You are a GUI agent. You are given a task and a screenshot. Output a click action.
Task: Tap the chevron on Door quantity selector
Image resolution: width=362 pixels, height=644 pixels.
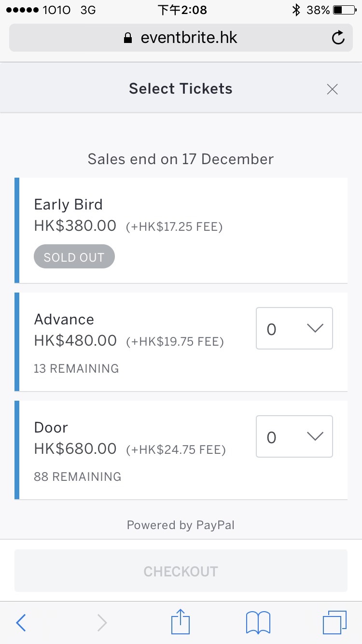click(315, 436)
